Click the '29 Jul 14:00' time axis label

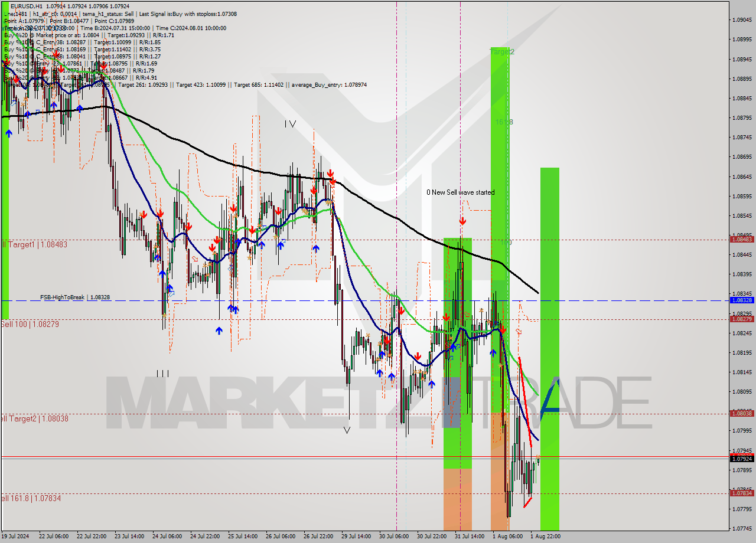pyautogui.click(x=356, y=537)
